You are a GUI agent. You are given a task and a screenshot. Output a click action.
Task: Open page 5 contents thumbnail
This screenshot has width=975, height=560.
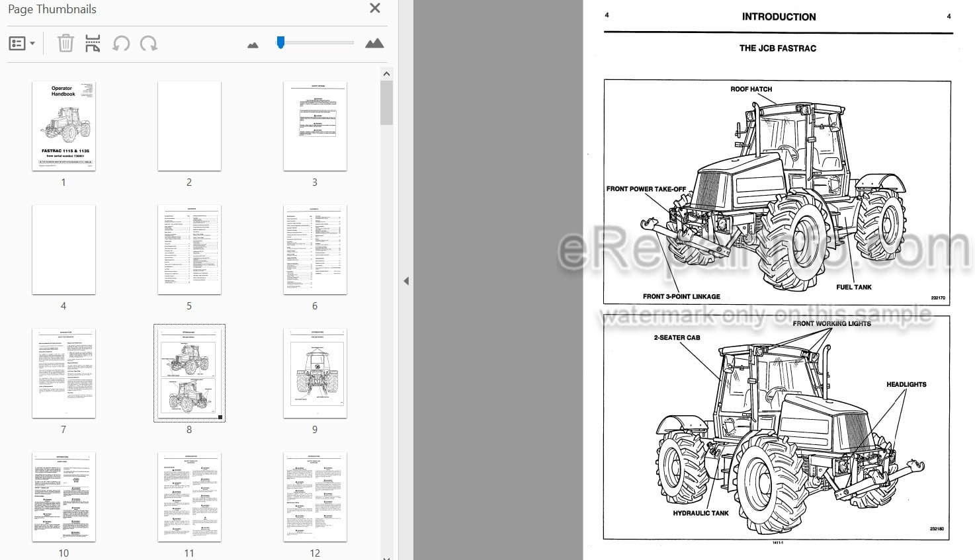click(189, 250)
